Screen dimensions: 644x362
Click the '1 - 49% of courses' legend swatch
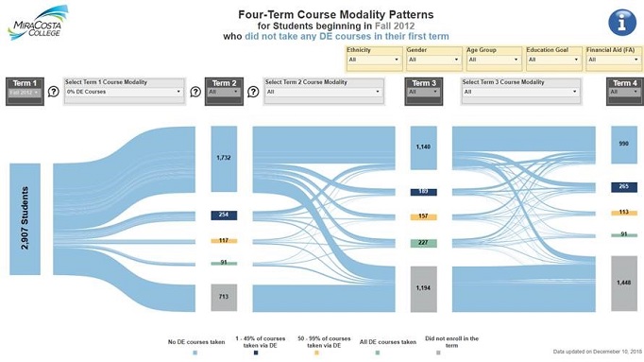click(256, 353)
